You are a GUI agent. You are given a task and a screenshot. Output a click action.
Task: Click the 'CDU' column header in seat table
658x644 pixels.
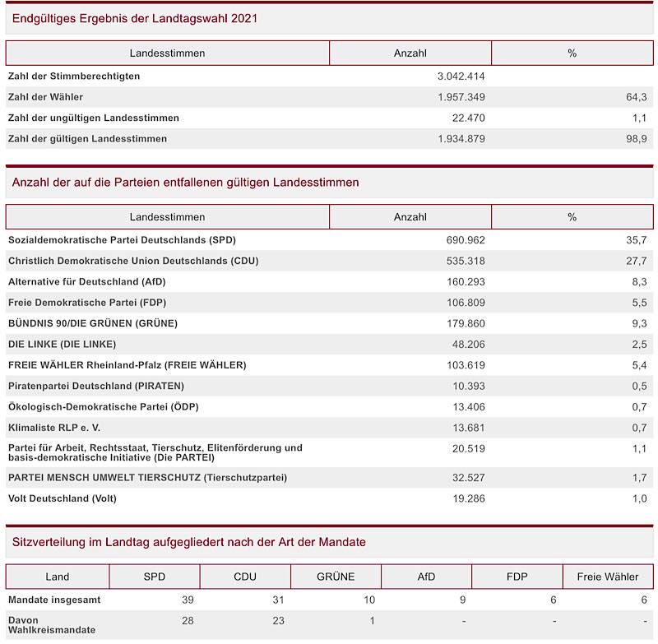(x=245, y=577)
